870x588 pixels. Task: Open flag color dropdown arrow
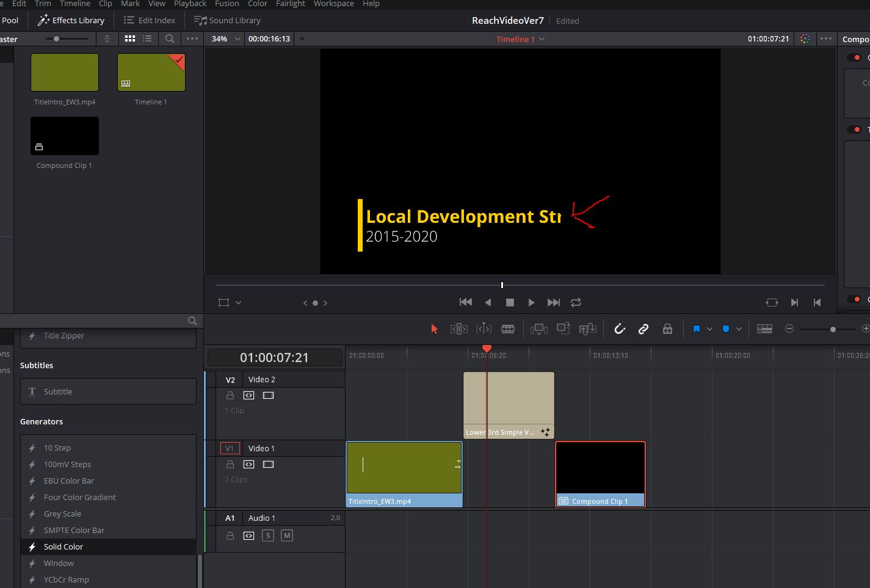pyautogui.click(x=709, y=329)
